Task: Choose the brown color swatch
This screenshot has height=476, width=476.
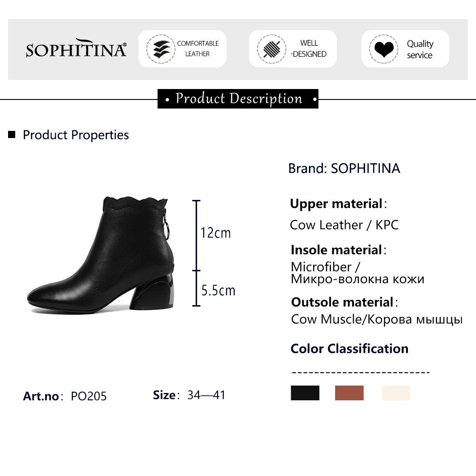Action: [349, 393]
